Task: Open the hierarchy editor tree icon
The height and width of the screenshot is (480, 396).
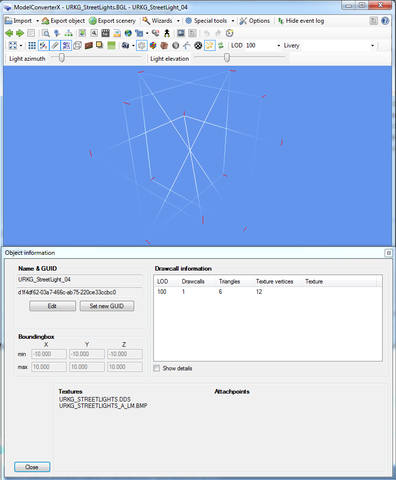Action: (x=69, y=33)
